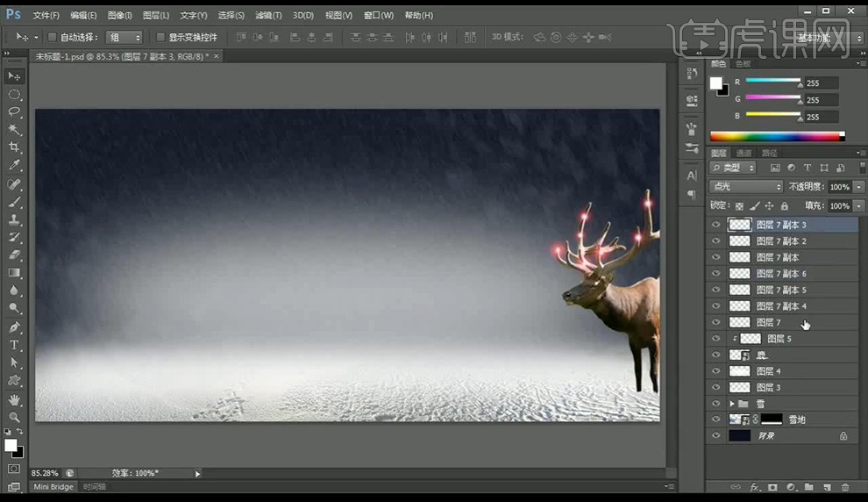Hide layer 图层 7 副本 6

coord(715,273)
